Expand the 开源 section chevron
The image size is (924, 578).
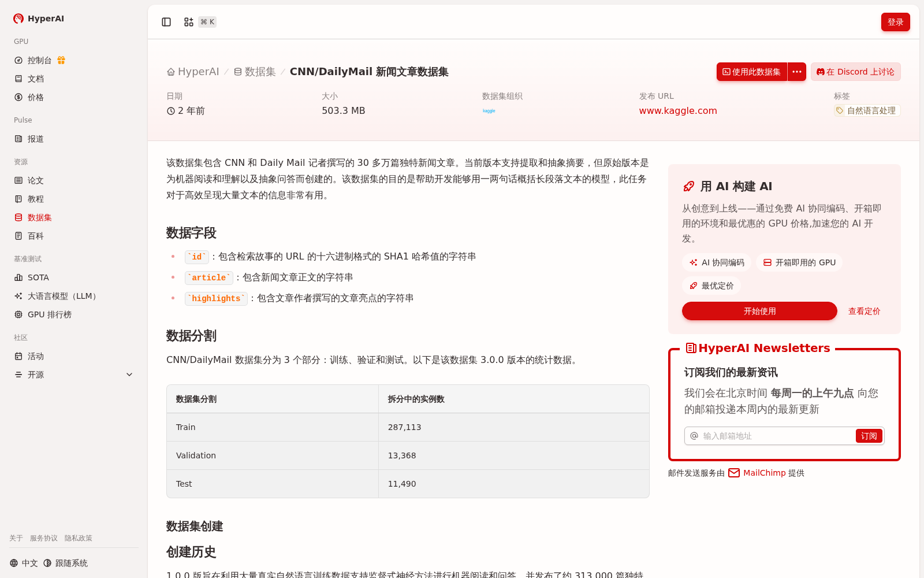129,375
